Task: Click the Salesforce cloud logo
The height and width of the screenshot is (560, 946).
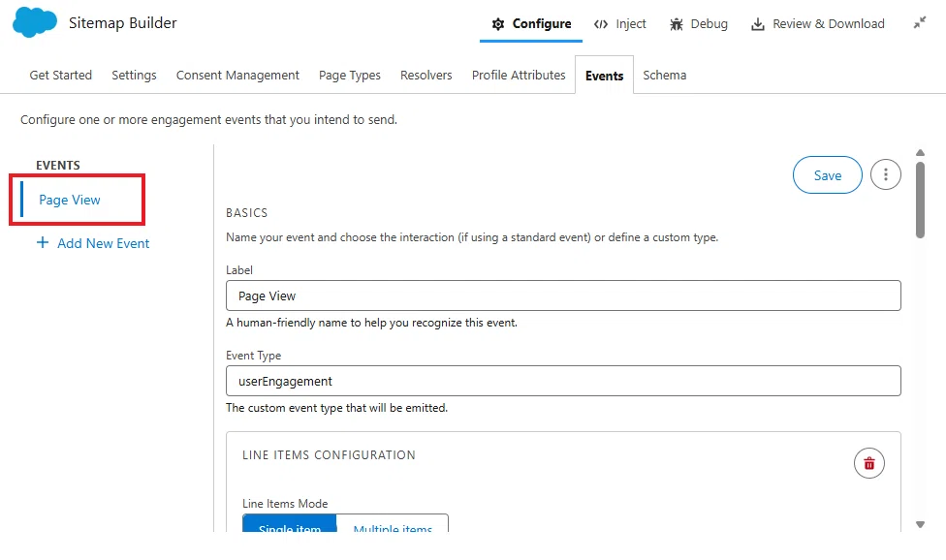Action: 34,22
